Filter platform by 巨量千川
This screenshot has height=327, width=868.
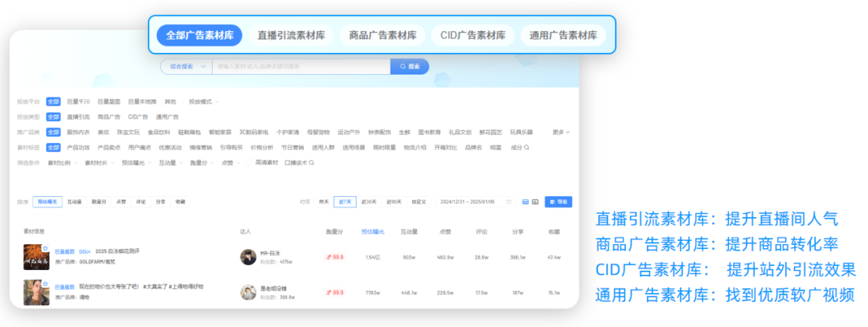point(78,102)
